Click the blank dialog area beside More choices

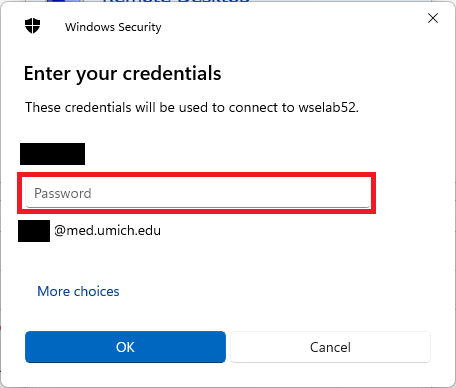click(267, 291)
